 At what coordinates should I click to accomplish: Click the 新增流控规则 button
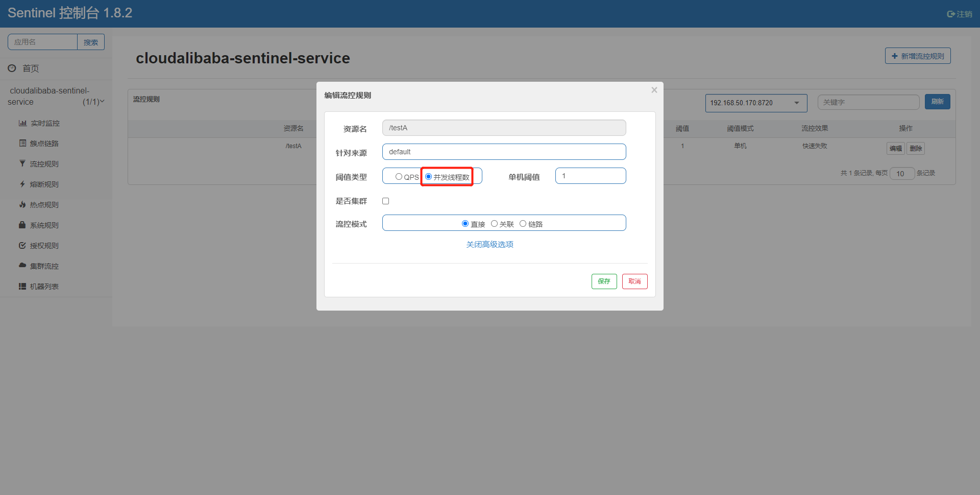point(917,56)
